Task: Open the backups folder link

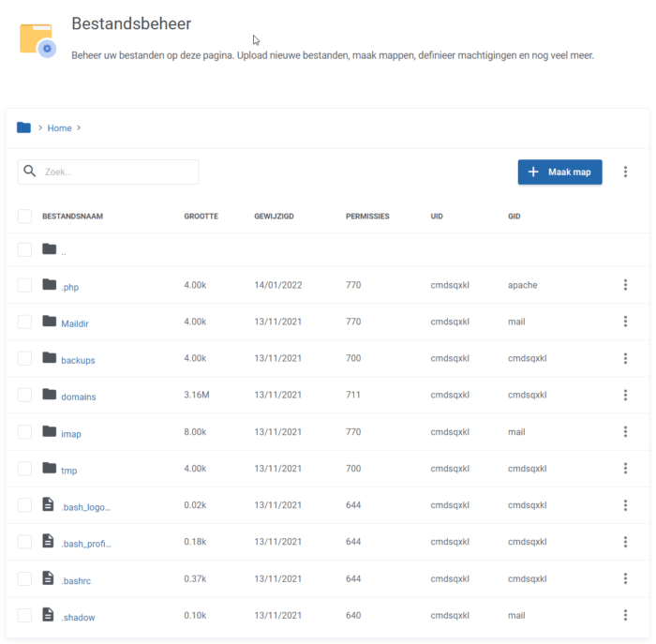Action: 78,360
